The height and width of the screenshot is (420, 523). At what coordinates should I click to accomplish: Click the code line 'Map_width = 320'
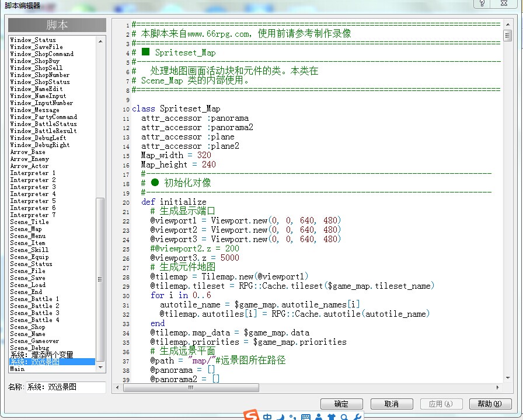tap(176, 155)
